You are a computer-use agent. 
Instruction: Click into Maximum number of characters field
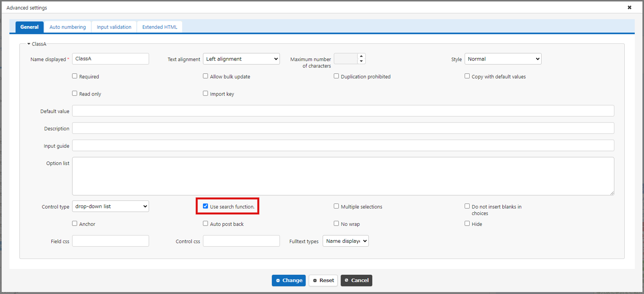[x=346, y=59]
